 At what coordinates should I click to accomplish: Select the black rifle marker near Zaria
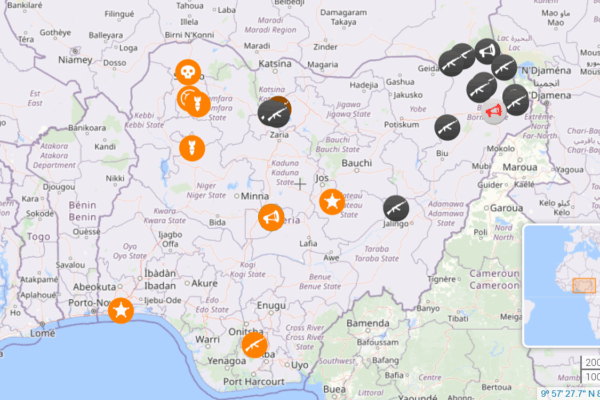[x=273, y=114]
